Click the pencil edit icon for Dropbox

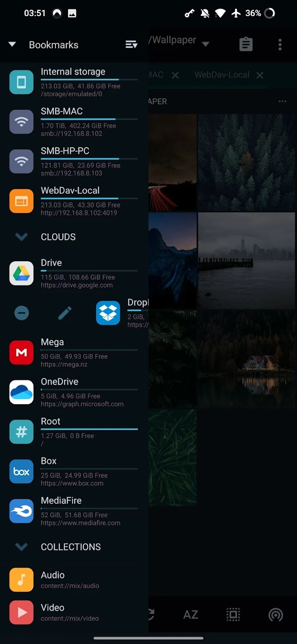tap(65, 313)
